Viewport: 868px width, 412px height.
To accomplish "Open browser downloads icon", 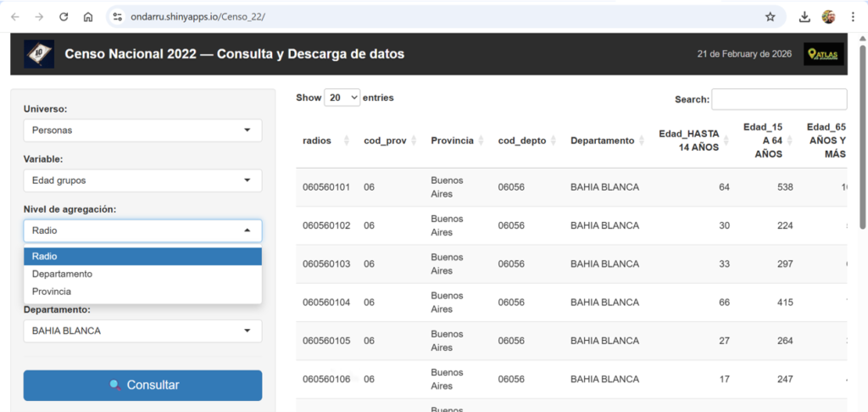I will (x=804, y=16).
